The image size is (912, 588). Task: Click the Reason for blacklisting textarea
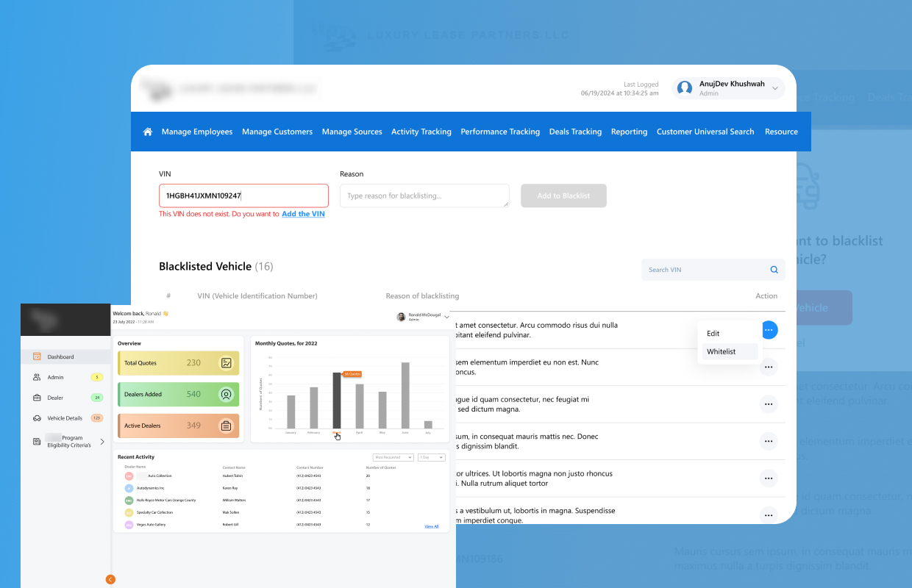pyautogui.click(x=424, y=196)
